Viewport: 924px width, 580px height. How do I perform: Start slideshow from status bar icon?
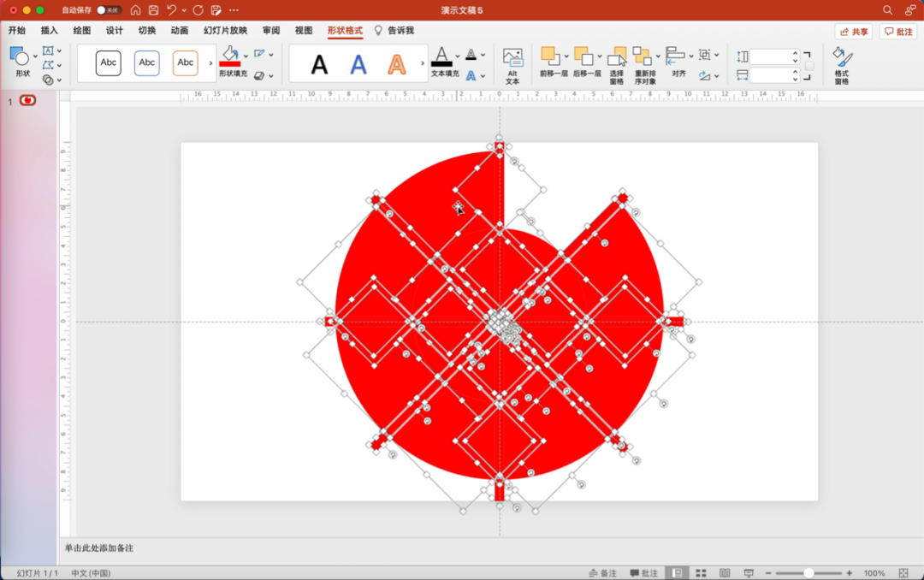pos(749,573)
